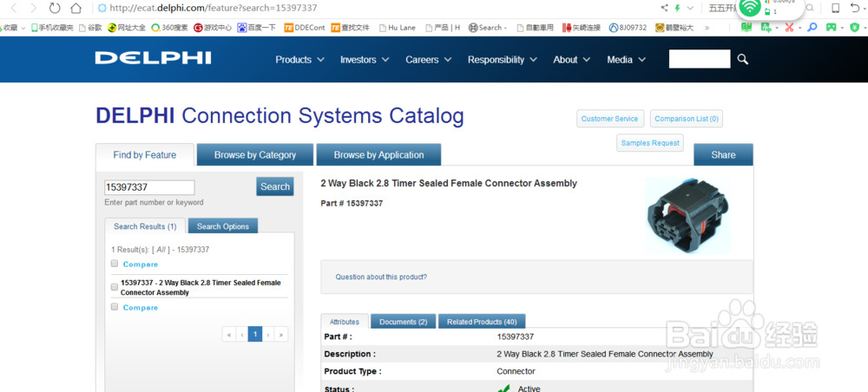Open the 矢崎连接 bookmark
The image size is (868, 392).
tap(582, 27)
